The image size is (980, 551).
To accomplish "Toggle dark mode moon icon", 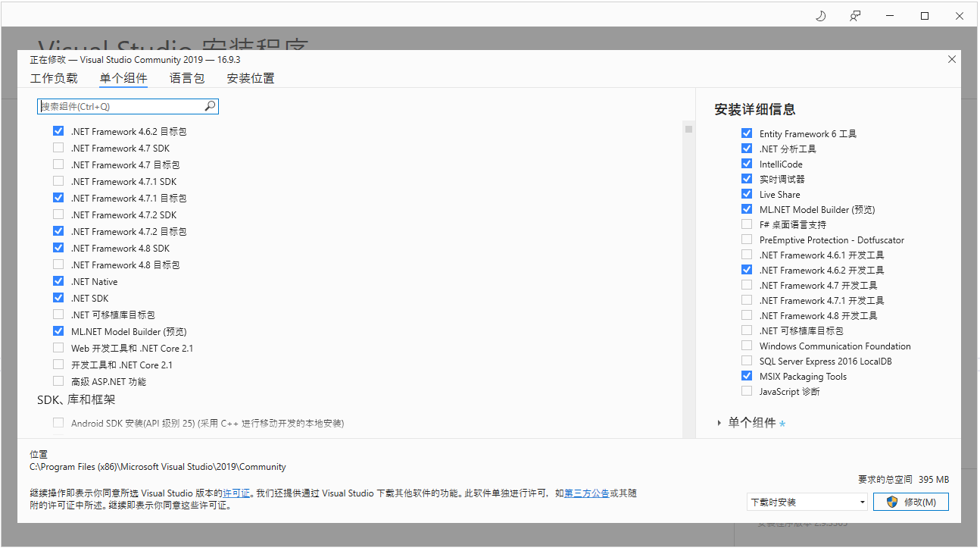I will tap(820, 16).
